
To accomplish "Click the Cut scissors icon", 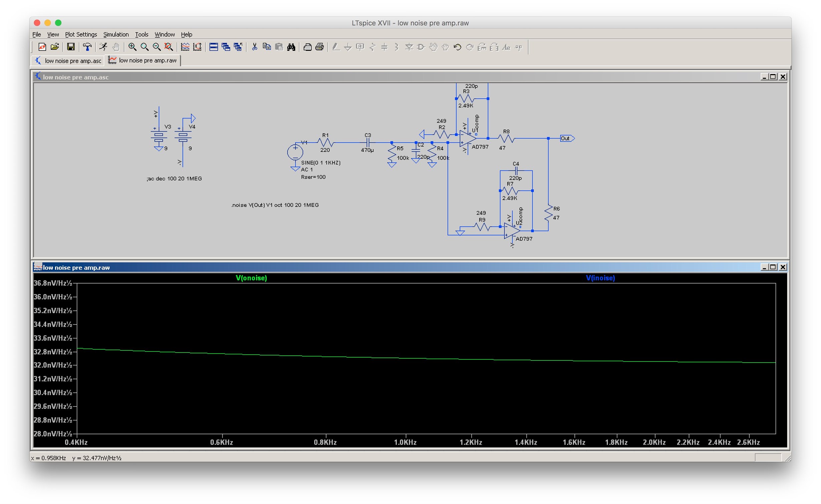I will point(254,47).
